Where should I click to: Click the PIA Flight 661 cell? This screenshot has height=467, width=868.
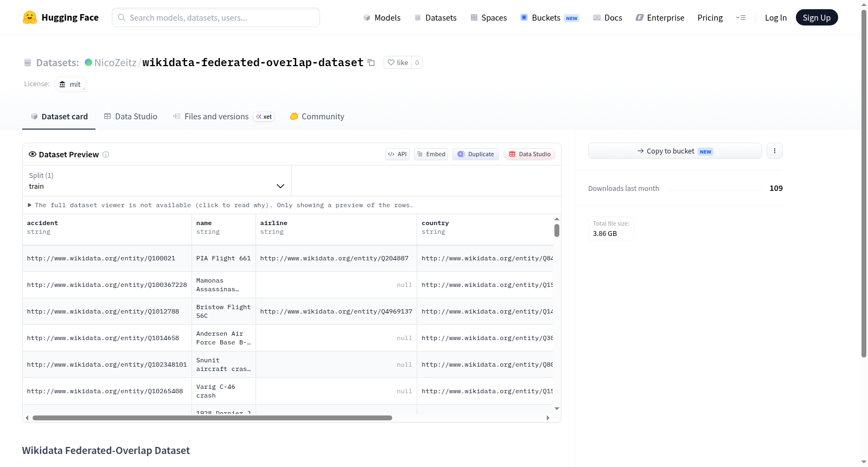coord(224,258)
